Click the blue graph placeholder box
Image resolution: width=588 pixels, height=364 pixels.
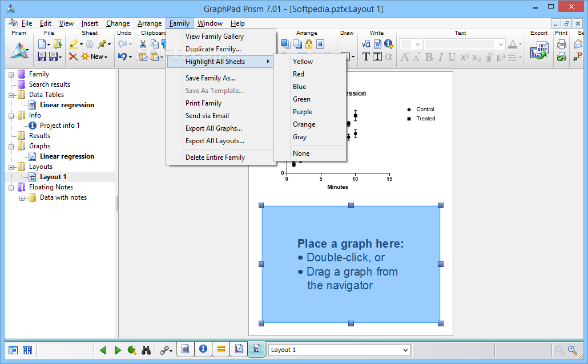point(351,264)
